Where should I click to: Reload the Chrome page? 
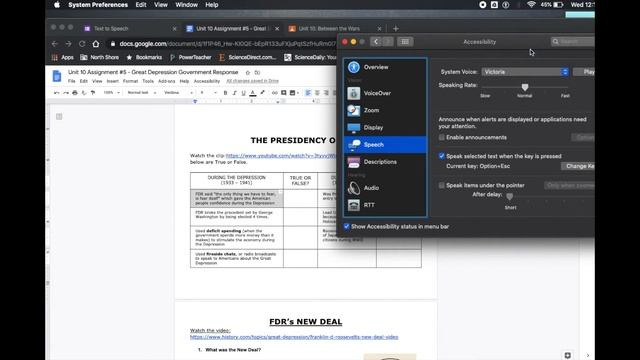pos(82,44)
